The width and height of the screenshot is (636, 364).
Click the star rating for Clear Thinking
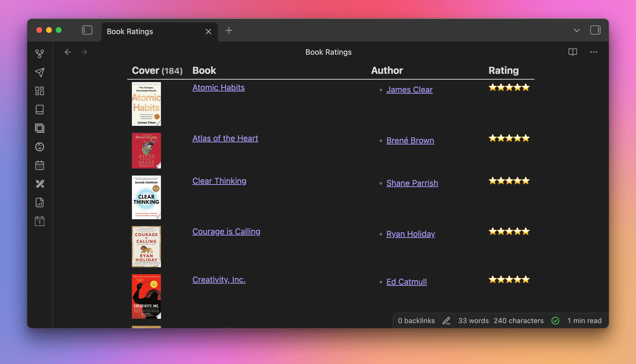pos(509,181)
